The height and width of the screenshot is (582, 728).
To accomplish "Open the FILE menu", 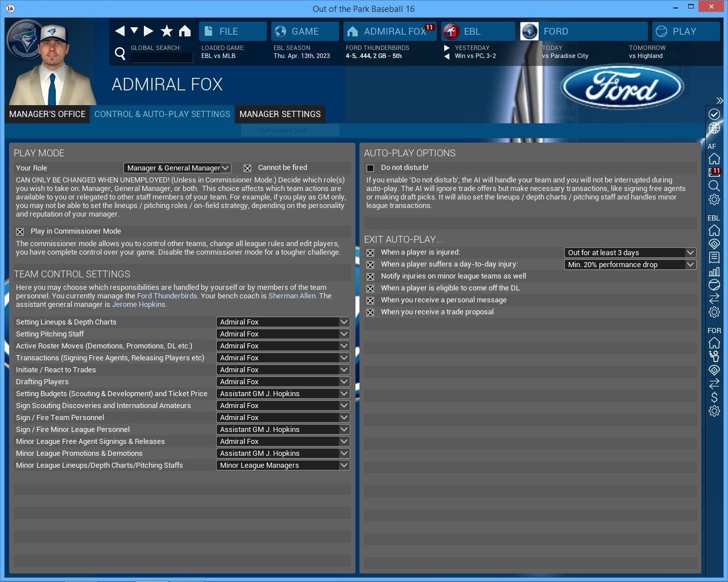I will point(233,31).
